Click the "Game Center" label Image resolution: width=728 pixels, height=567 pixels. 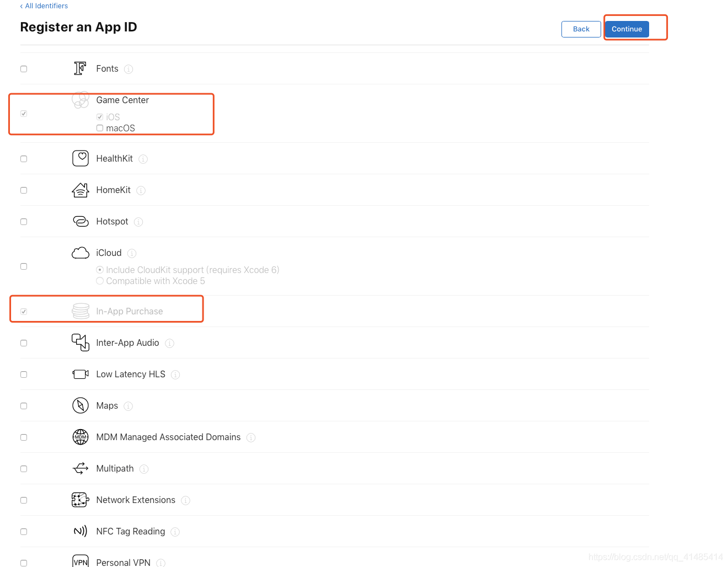coord(122,100)
